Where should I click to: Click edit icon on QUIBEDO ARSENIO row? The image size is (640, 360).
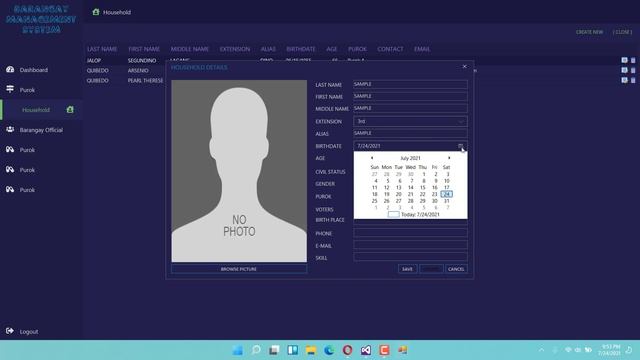tap(624, 70)
